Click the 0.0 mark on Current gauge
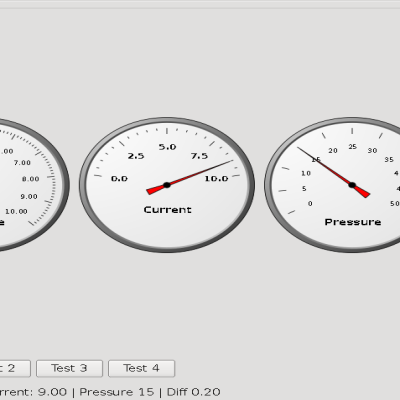This screenshot has width=400, height=400. (119, 179)
